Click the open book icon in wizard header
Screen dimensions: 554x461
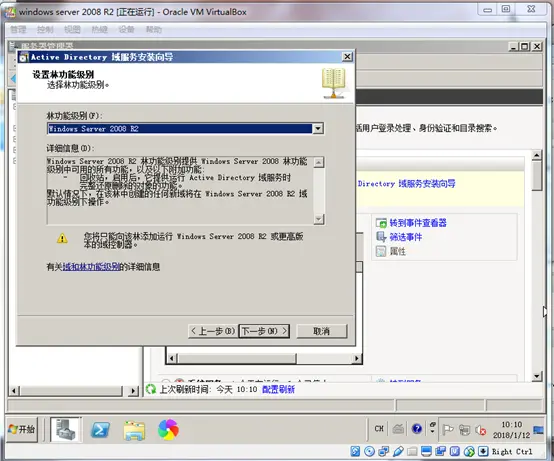tap(333, 83)
